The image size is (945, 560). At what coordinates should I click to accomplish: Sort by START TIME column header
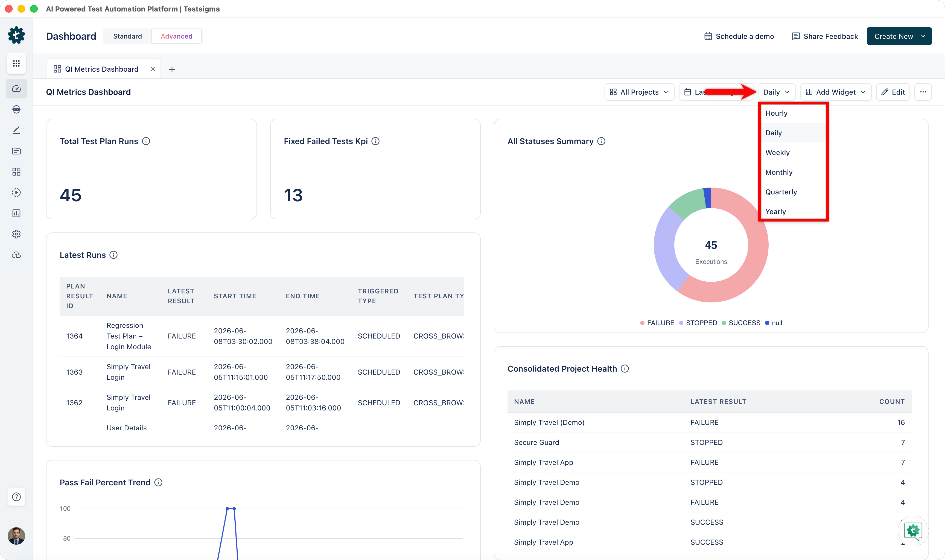click(x=235, y=296)
